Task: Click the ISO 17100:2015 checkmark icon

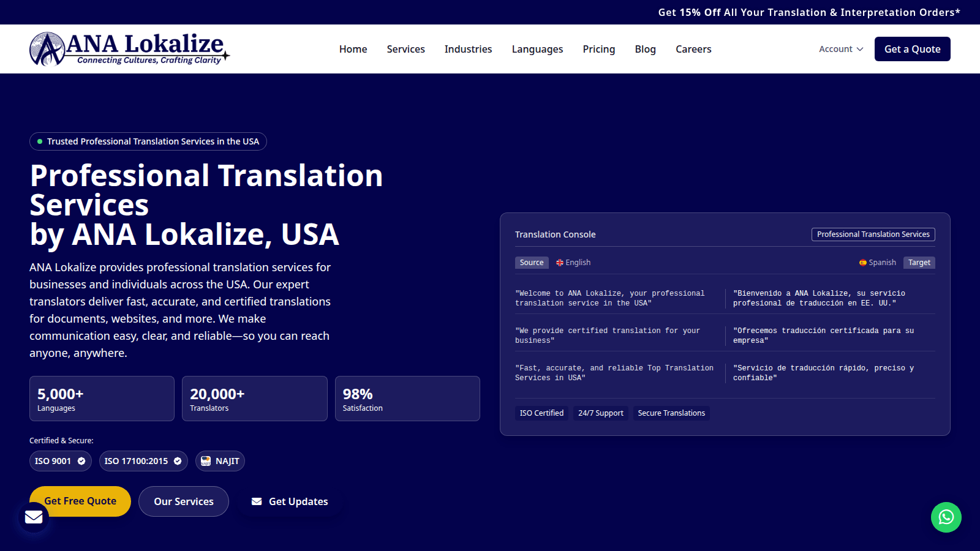Action: point(178,461)
